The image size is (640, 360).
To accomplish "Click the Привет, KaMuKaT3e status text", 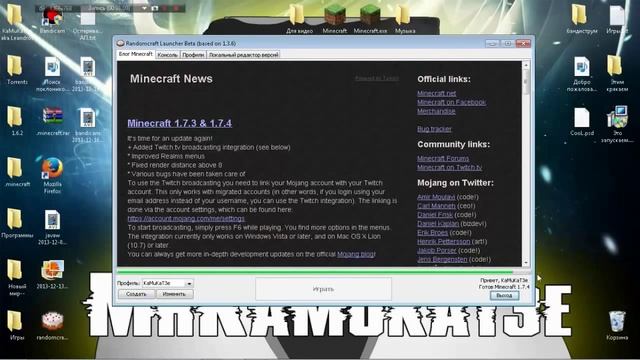I will pos(504,280).
